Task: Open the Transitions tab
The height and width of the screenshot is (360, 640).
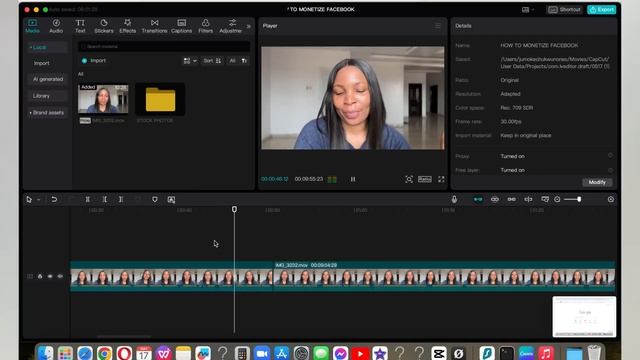Action: (154, 26)
